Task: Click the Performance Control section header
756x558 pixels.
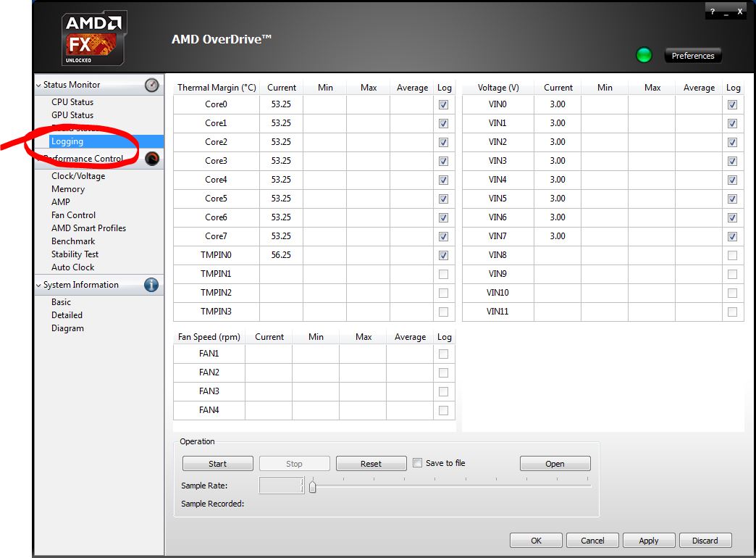Action: 99,159
